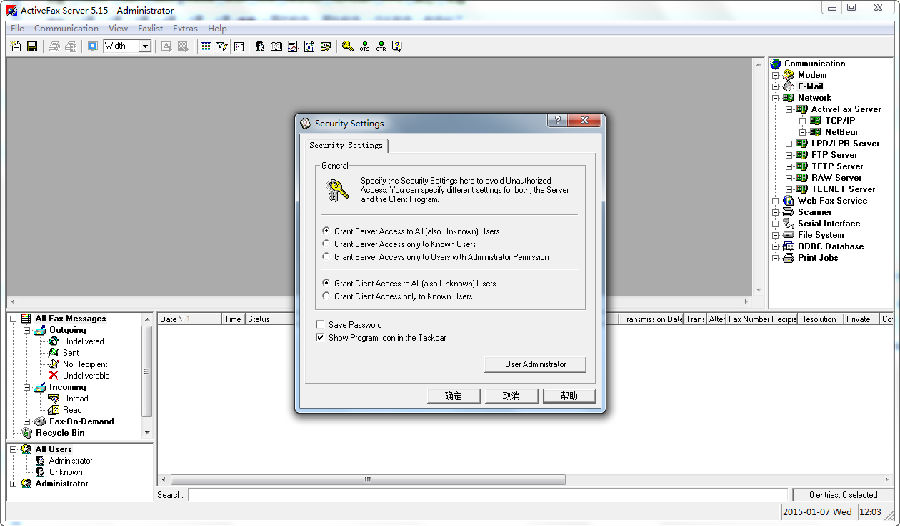The height and width of the screenshot is (526, 900).
Task: Click the ODBC Database icon
Action: (789, 246)
